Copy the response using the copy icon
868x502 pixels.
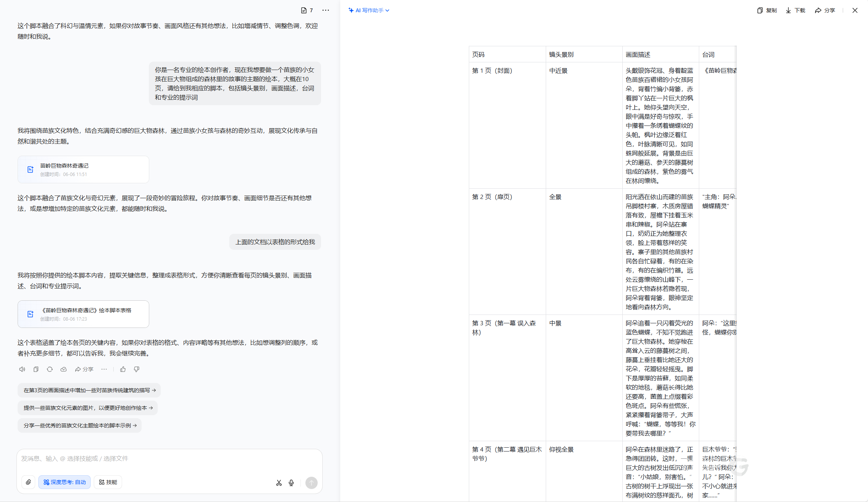coord(36,369)
